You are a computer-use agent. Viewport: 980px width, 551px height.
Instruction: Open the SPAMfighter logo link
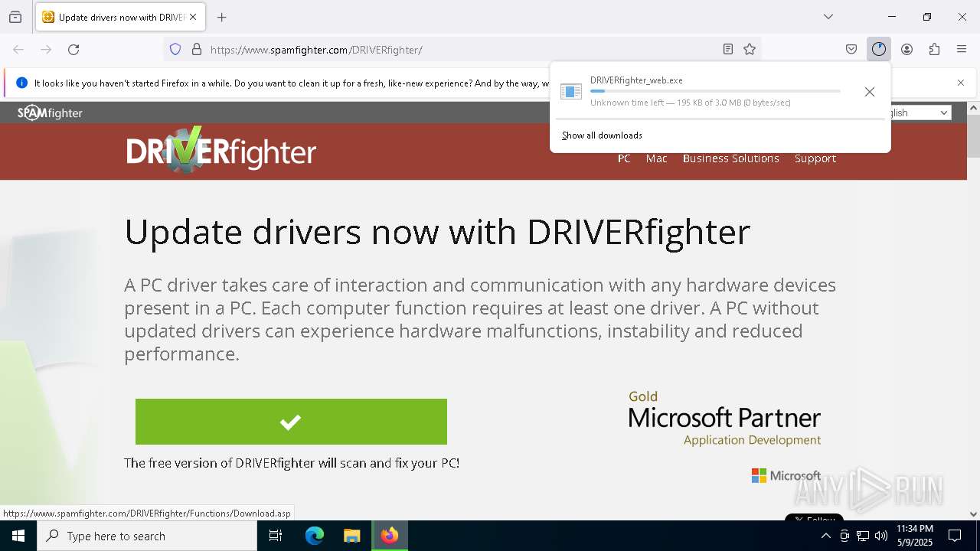tap(50, 112)
